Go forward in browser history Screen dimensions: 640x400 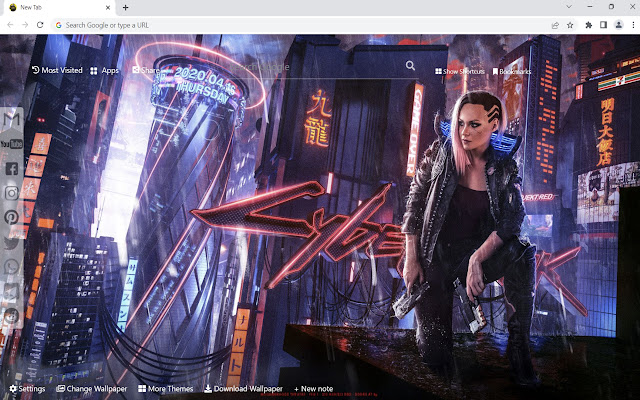tap(25, 25)
